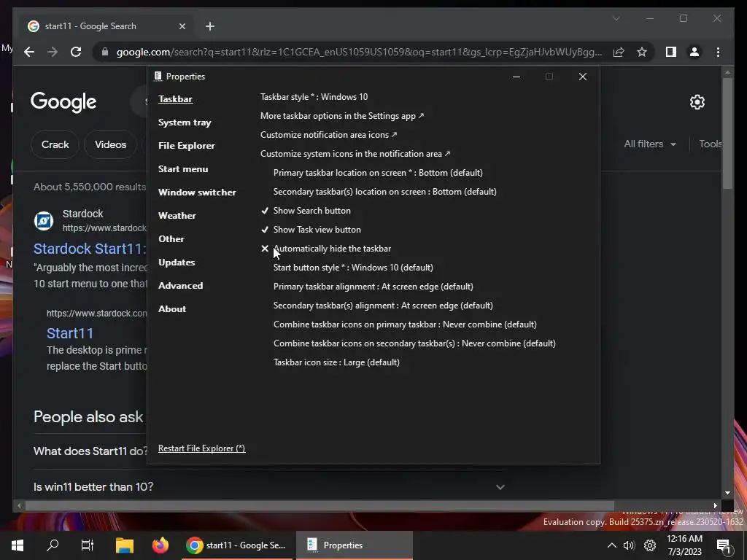This screenshot has height=560, width=747.
Task: Show hidden tray icons chevron
Action: [612, 545]
